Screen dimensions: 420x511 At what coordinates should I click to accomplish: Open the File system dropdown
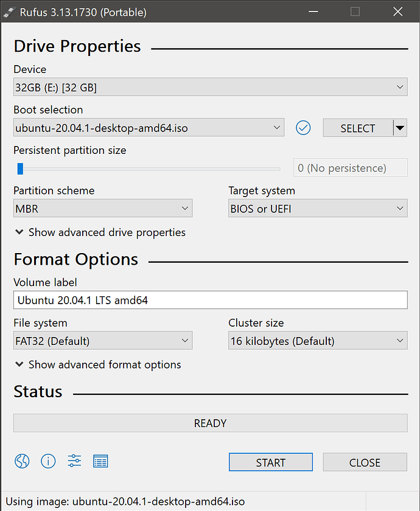(x=185, y=341)
